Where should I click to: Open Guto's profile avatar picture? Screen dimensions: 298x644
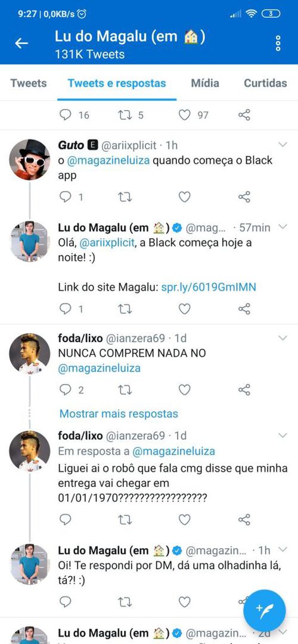tap(30, 160)
